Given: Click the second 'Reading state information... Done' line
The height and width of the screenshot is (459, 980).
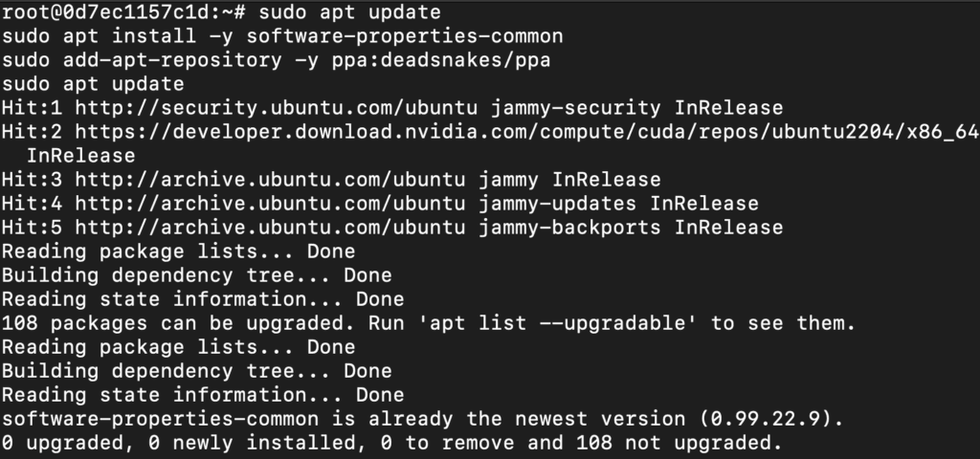Looking at the screenshot, I should [x=203, y=395].
